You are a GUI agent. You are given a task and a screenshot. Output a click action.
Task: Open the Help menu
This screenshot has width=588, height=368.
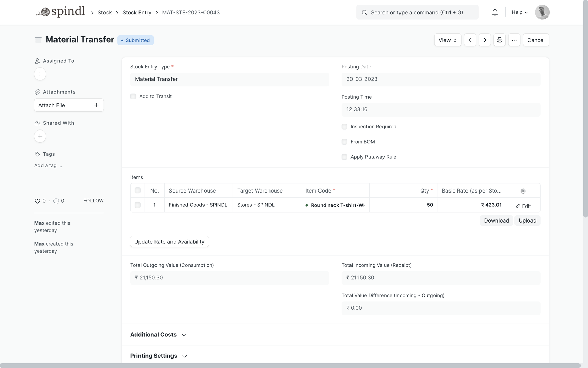coord(520,12)
